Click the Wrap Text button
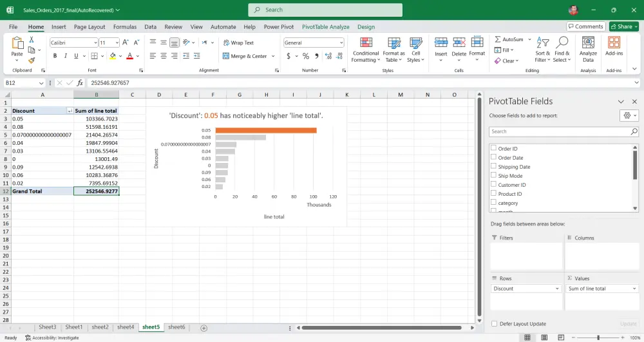This screenshot has width=644, height=342. (238, 43)
